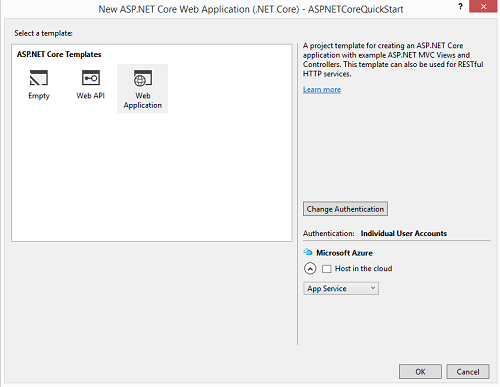Close the dialog with the red X
500x387 pixels.
[x=483, y=6]
